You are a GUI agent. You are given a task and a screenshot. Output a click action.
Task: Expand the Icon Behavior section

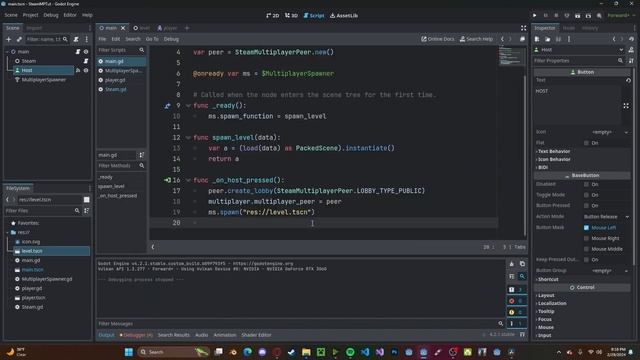553,160
